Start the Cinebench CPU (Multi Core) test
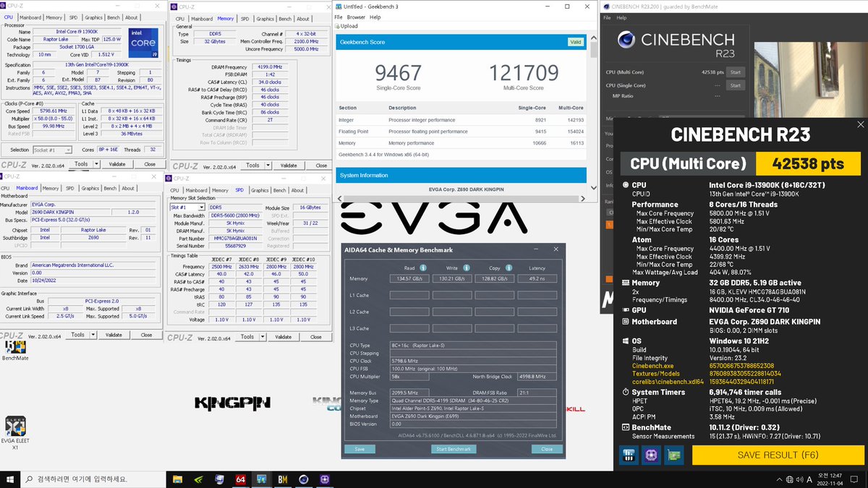 (x=736, y=72)
